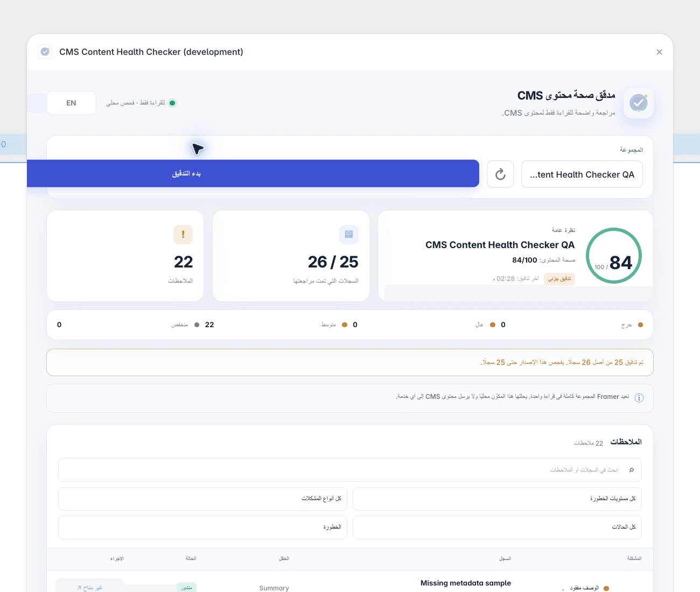
Task: Click the orange exclamation issues icon
Action: tap(183, 234)
